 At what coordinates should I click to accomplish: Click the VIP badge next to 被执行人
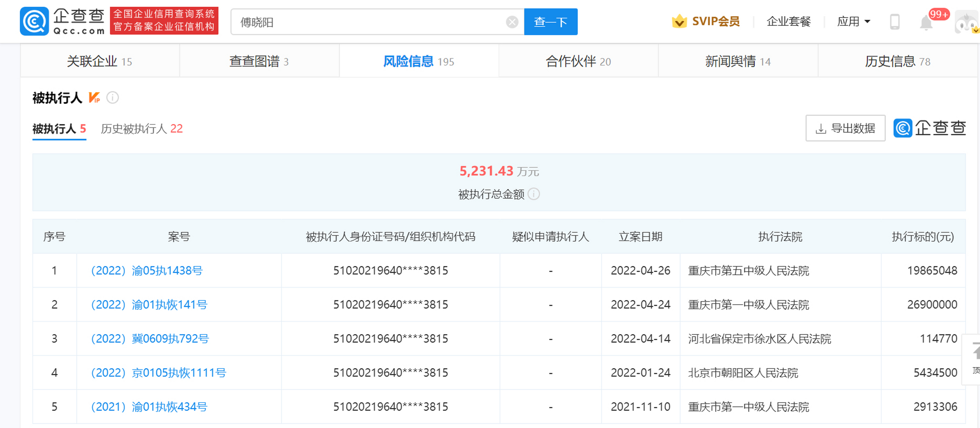point(94,98)
